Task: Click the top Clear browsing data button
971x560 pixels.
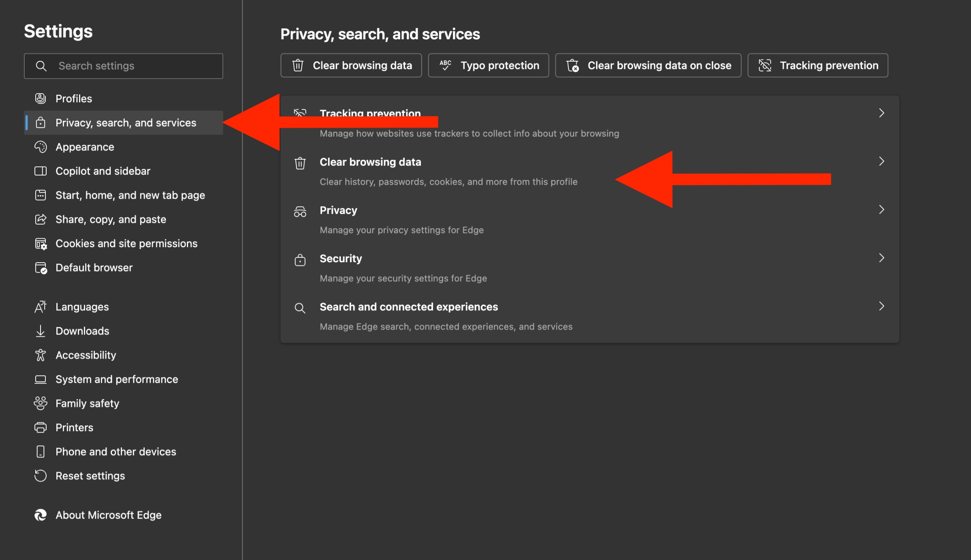Action: pos(351,65)
